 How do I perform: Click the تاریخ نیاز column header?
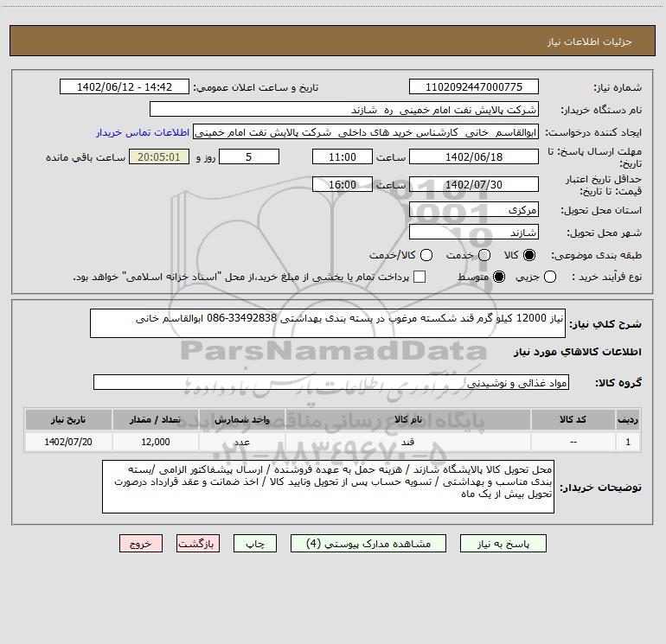pos(68,420)
